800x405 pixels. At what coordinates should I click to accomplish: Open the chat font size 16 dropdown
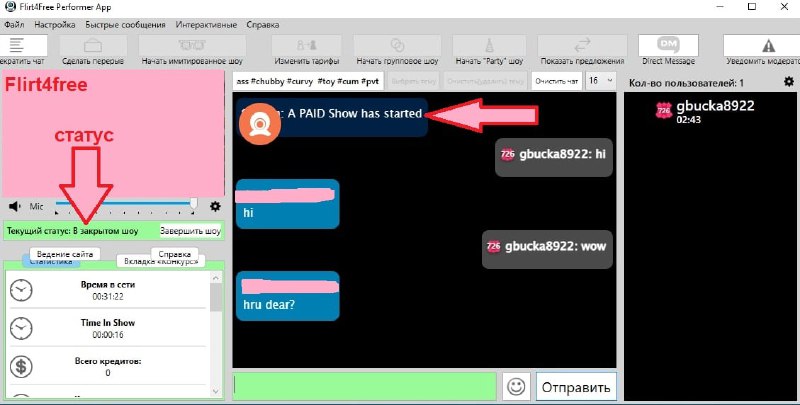pos(601,81)
